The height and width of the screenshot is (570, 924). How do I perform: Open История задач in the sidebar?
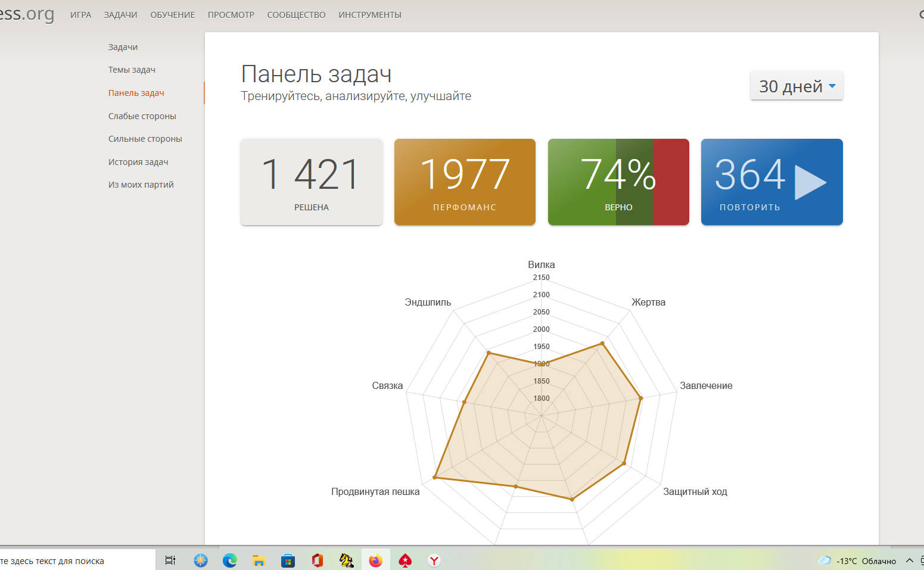click(138, 162)
